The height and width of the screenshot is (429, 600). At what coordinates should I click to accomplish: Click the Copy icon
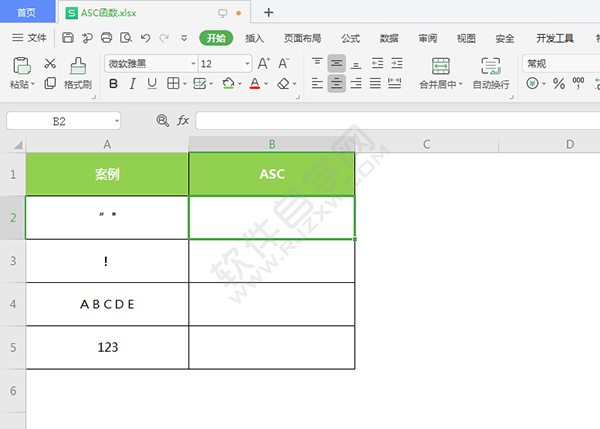50,83
